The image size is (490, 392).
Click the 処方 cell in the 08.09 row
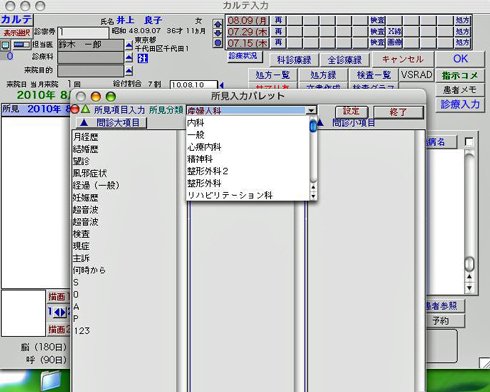[462, 21]
